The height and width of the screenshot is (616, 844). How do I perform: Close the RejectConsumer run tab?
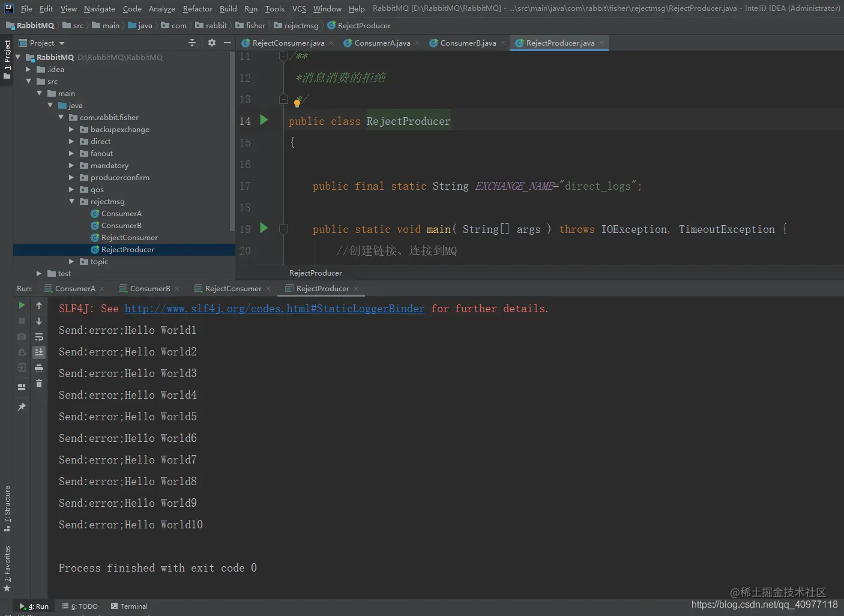pyautogui.click(x=268, y=289)
